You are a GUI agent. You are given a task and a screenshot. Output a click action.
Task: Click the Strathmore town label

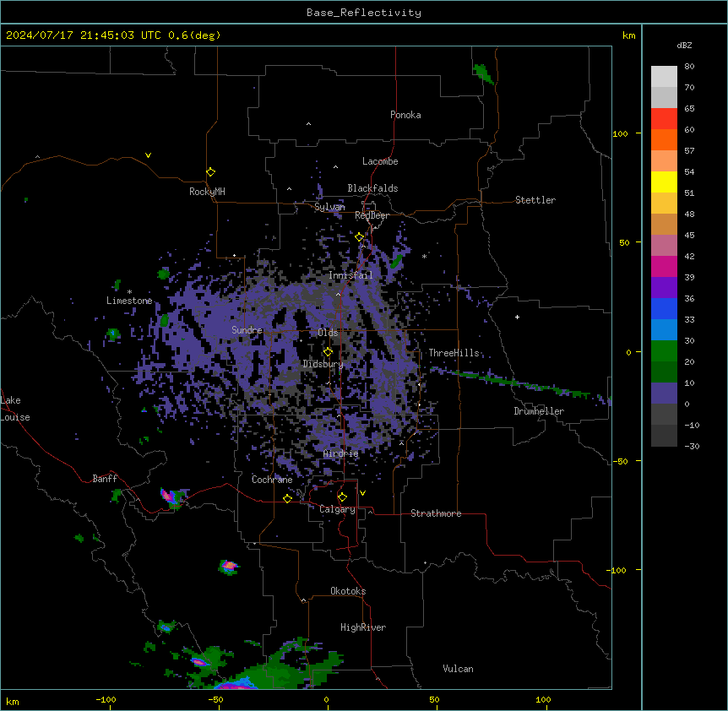[x=436, y=513]
